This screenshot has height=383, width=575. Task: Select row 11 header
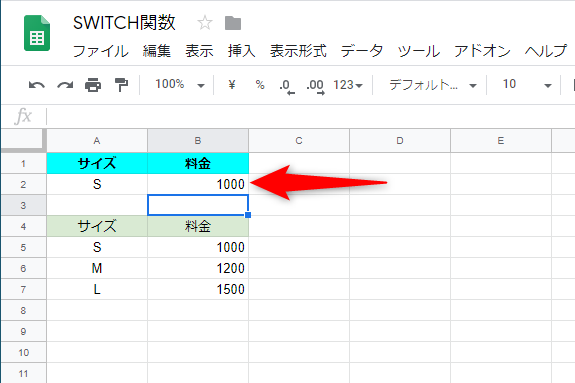coord(23,373)
